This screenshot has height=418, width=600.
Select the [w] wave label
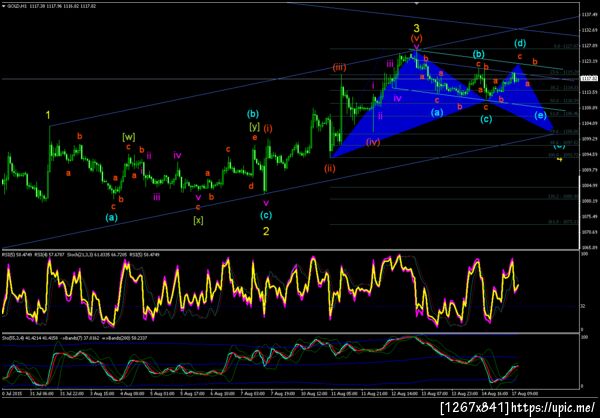[129, 136]
